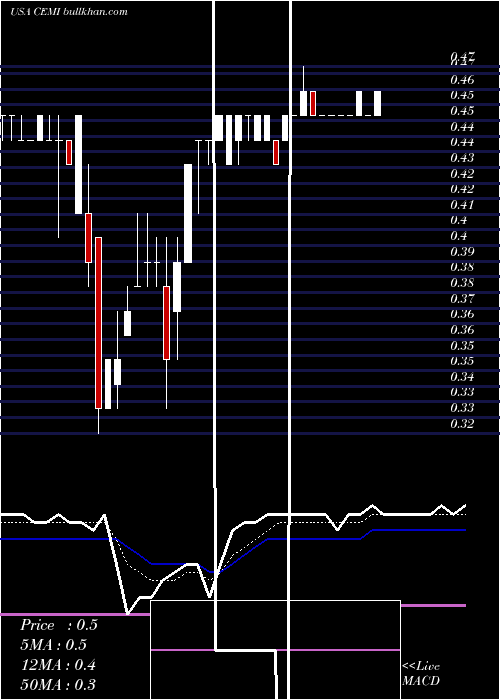Click the 0.37 price axis label

pyautogui.click(x=462, y=298)
